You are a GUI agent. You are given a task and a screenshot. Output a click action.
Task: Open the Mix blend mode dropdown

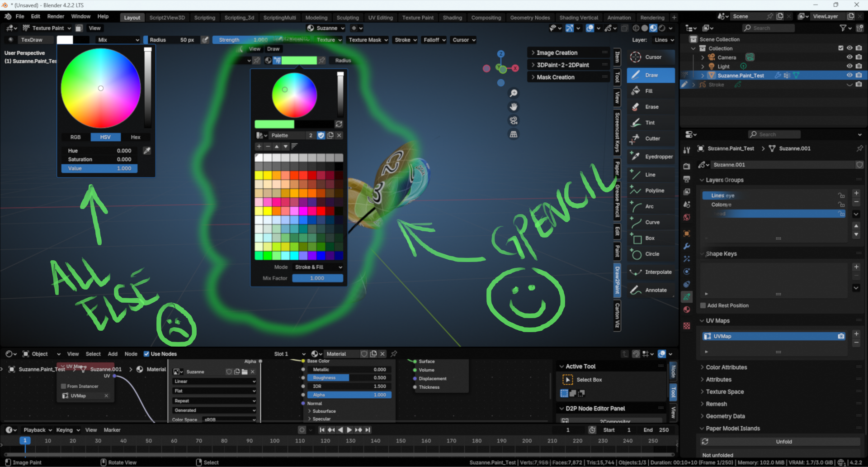(x=118, y=40)
